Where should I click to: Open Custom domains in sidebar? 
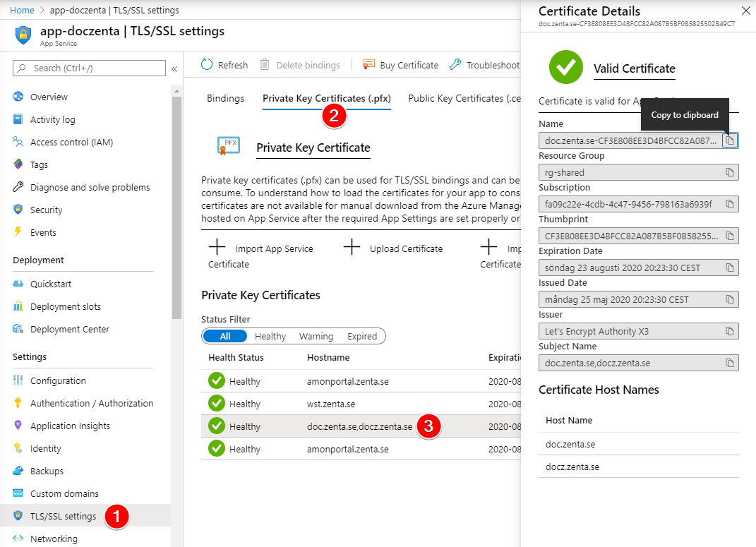click(x=64, y=494)
